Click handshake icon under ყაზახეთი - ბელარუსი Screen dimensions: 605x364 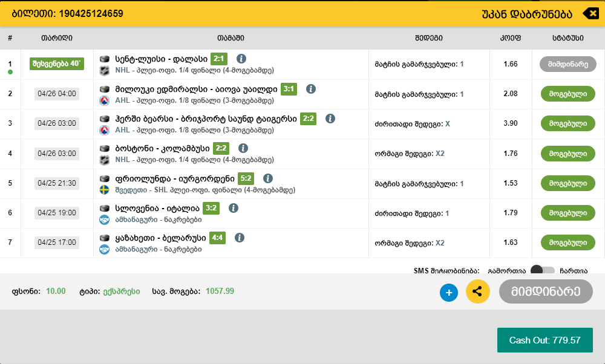point(105,250)
